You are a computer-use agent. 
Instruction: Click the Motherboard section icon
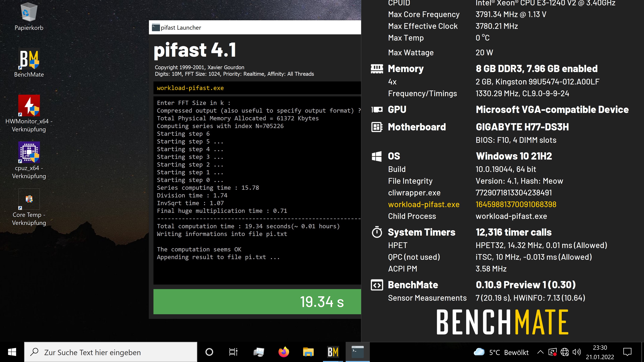(x=377, y=127)
